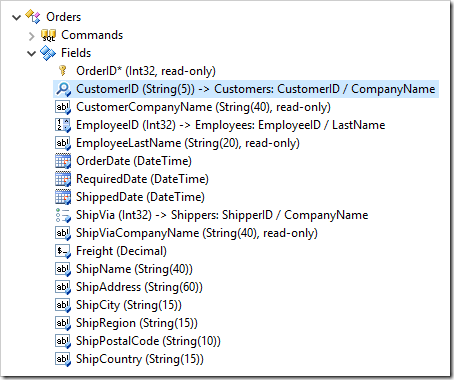454x380 pixels.
Task: Click the key icon beside OrderID
Action: pos(62,71)
